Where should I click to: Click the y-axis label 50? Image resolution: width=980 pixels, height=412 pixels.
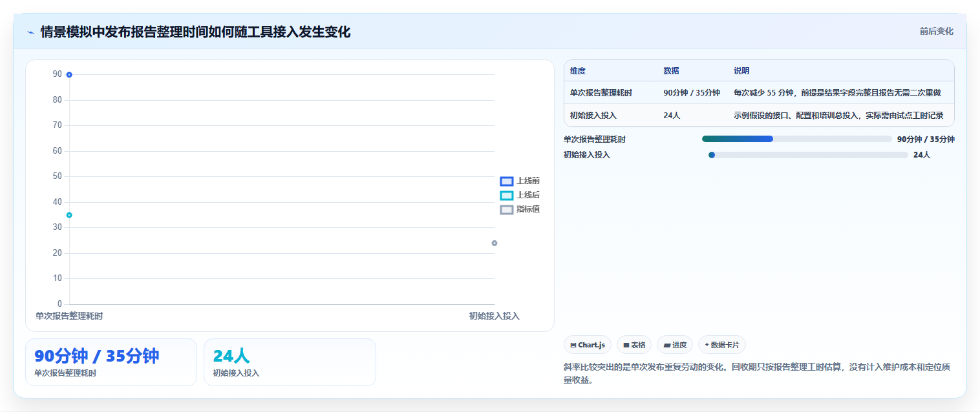(x=58, y=176)
